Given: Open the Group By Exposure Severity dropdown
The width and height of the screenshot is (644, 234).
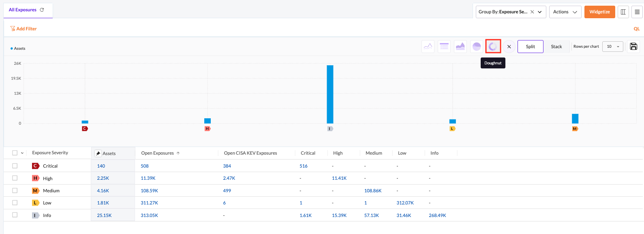Looking at the screenshot, I should (x=511, y=12).
